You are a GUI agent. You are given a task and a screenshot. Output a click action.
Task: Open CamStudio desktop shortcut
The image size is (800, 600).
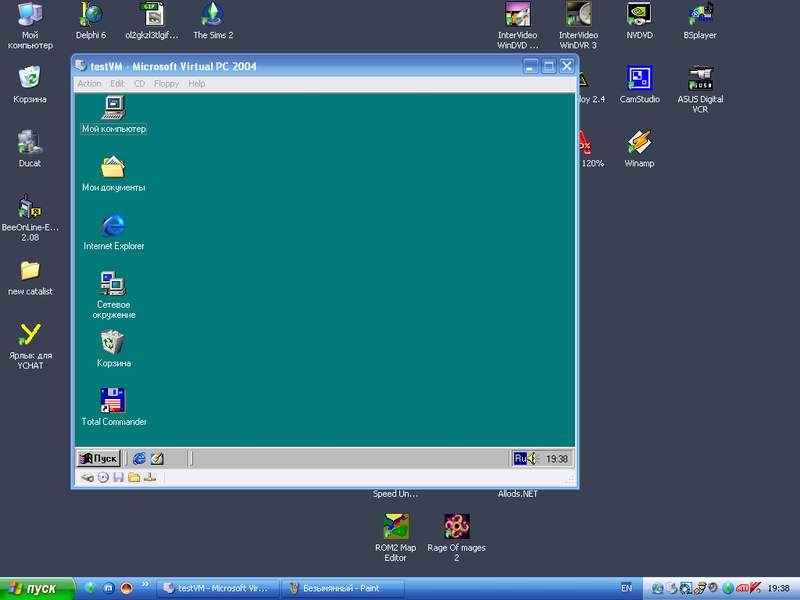(x=640, y=79)
